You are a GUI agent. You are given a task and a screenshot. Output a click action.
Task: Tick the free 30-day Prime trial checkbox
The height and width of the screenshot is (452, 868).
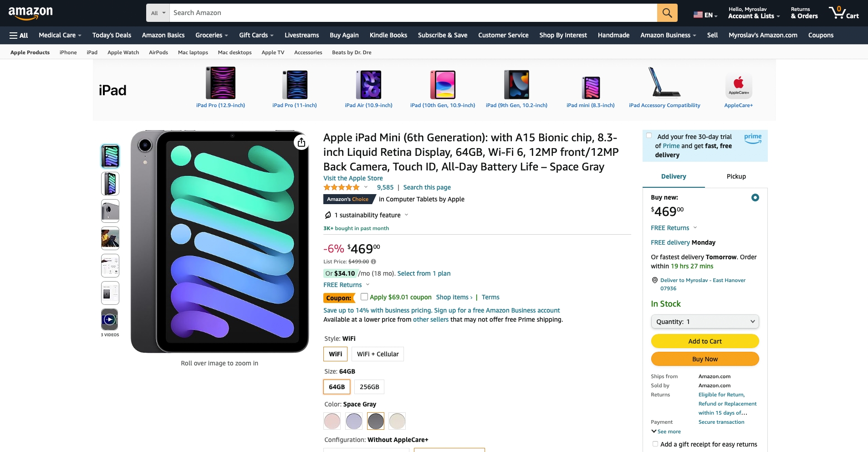pos(649,135)
